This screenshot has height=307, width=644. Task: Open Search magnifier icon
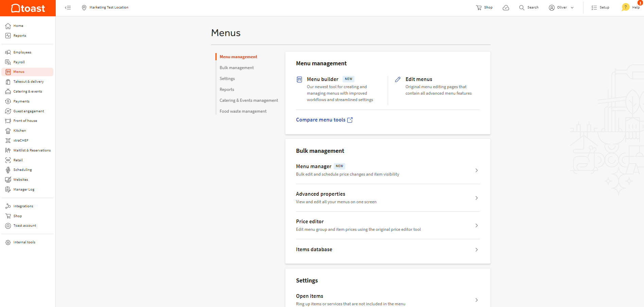522,7
